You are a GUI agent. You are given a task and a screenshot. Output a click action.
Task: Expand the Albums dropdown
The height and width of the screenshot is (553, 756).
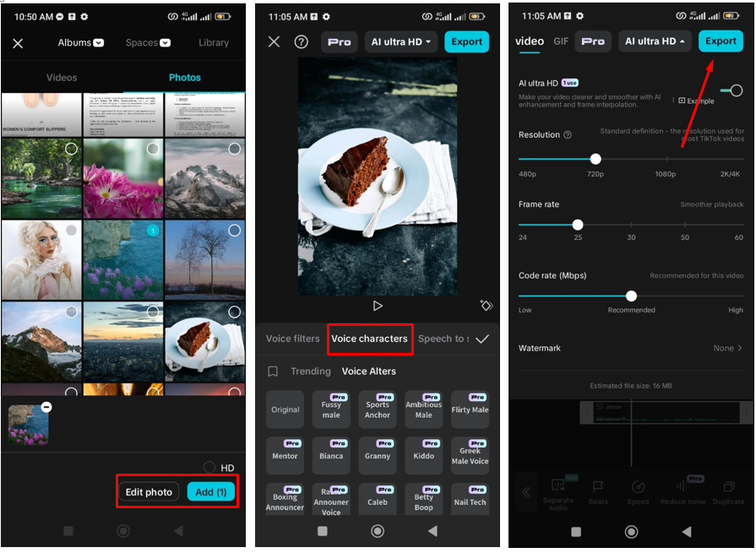tap(80, 42)
